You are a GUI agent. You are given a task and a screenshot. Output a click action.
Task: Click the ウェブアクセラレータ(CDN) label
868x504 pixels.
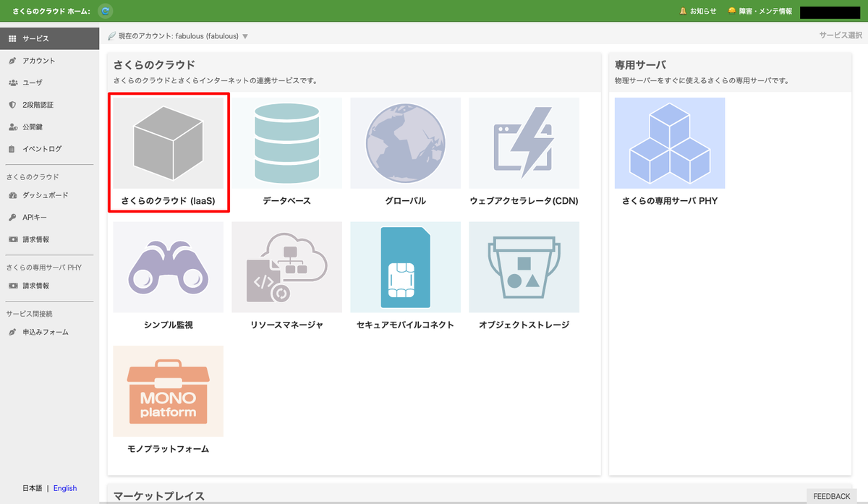[x=524, y=201]
